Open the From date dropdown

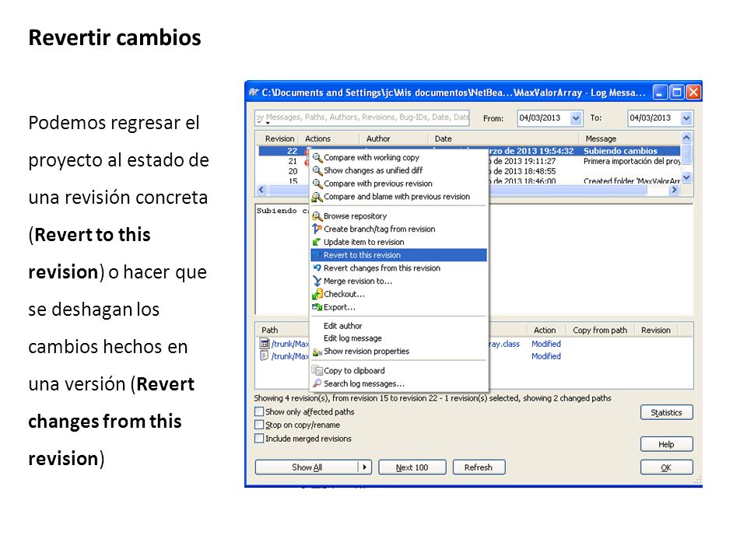[576, 118]
